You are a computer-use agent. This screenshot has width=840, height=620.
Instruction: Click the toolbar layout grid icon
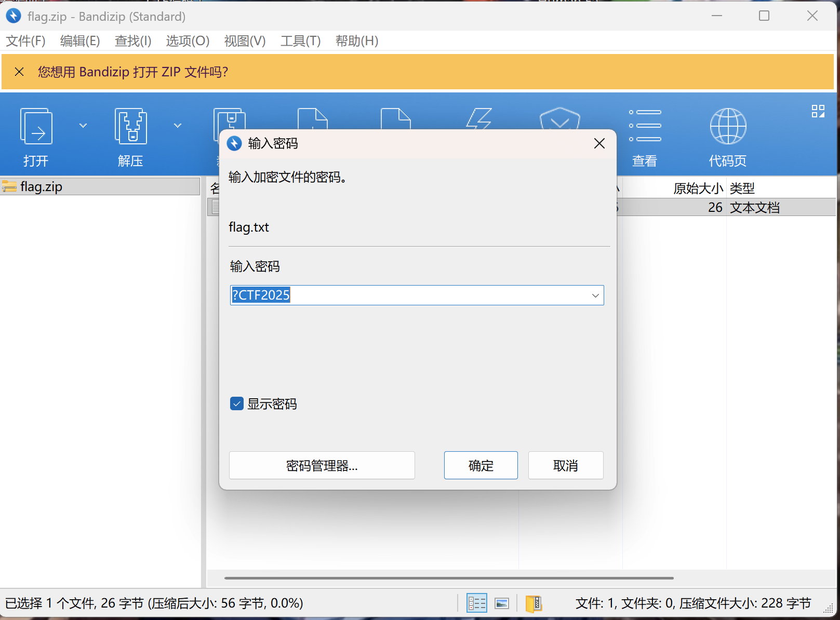click(x=818, y=111)
